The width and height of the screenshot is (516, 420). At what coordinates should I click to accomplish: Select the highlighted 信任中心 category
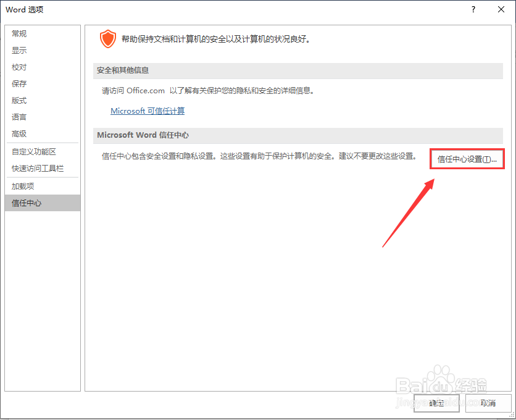43,203
